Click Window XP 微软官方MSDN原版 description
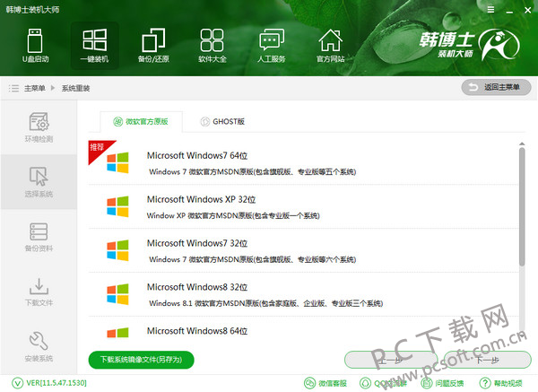The width and height of the screenshot is (538, 392). [233, 215]
